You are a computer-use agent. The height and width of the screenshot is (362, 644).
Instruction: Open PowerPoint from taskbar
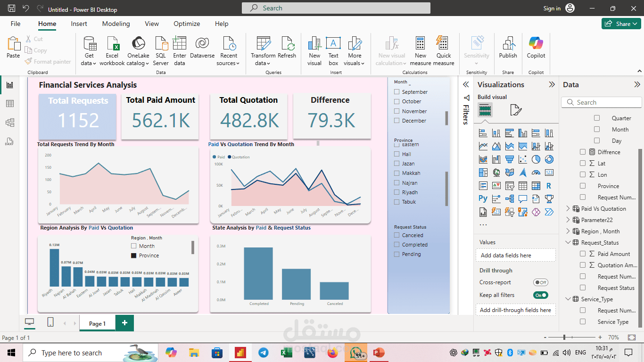[x=379, y=353]
